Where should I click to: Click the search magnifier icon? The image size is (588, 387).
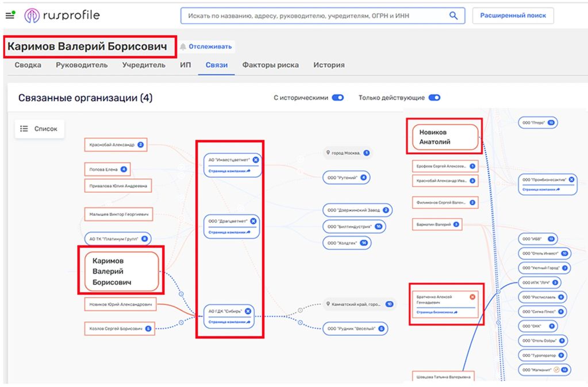point(454,16)
